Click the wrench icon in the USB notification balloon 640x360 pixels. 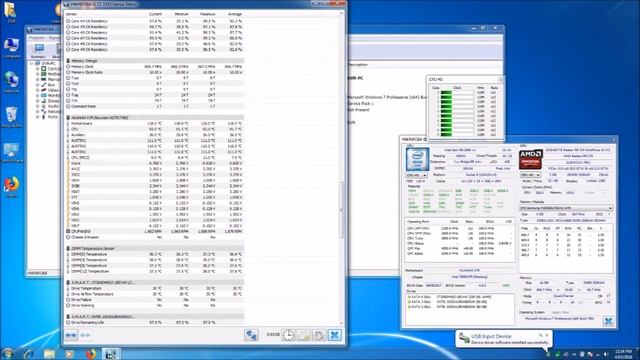(x=541, y=336)
